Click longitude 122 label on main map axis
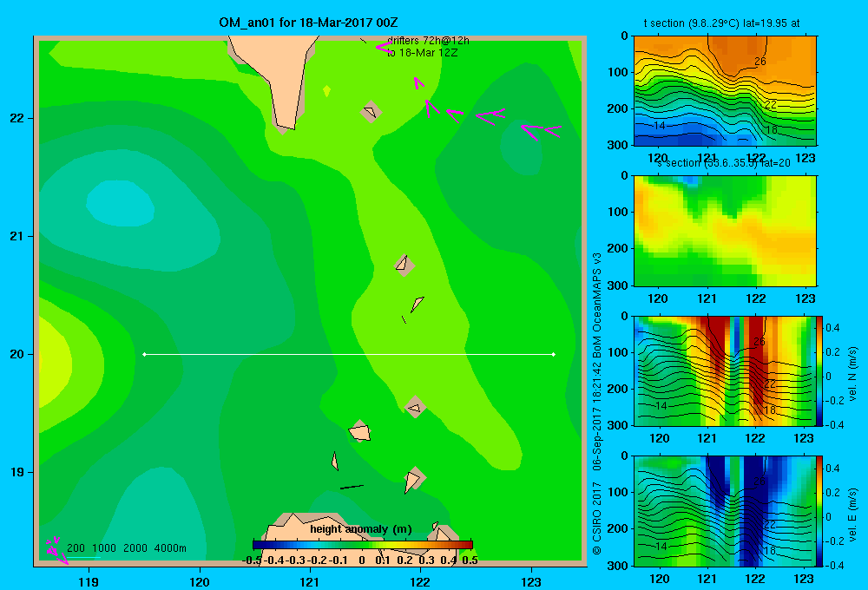Viewport: 868px width, 590px height. 421,581
